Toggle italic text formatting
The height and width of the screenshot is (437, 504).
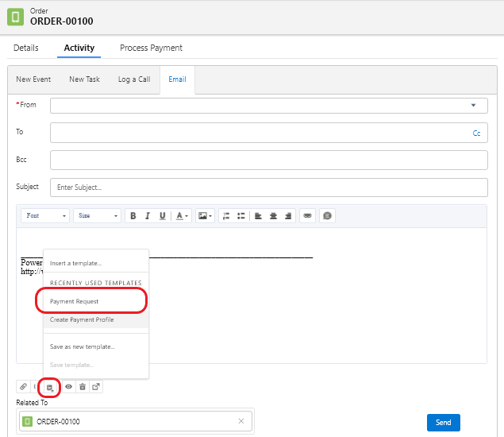coord(148,216)
